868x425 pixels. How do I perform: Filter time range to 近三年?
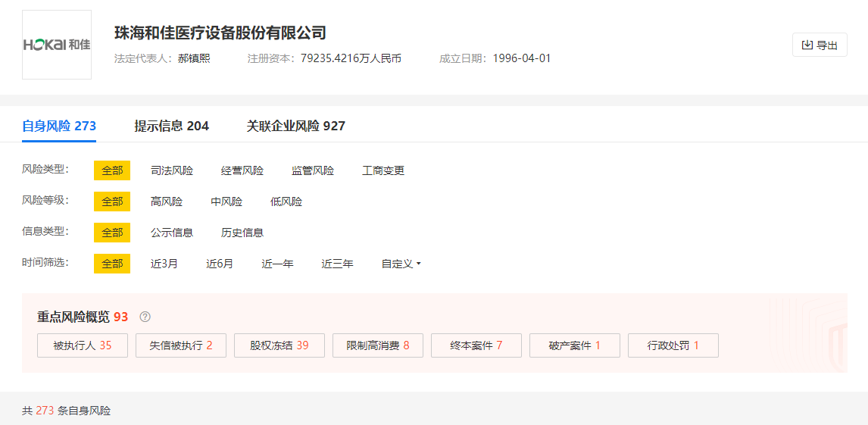337,264
